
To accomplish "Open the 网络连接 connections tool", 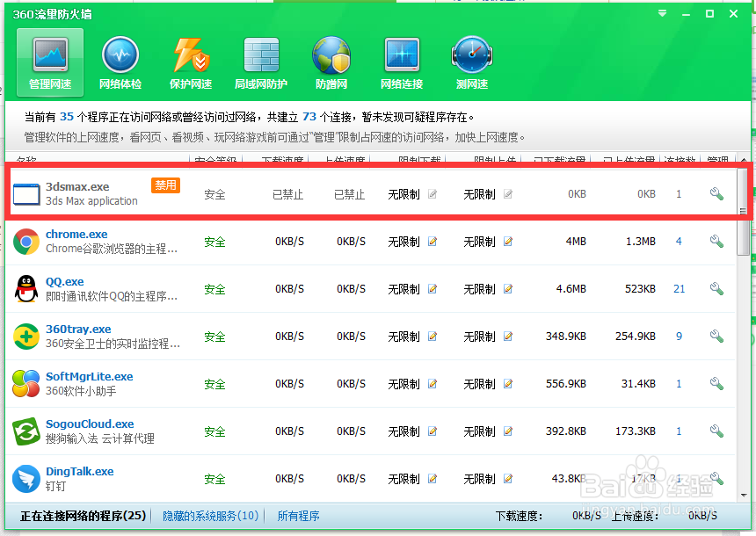I will [402, 62].
